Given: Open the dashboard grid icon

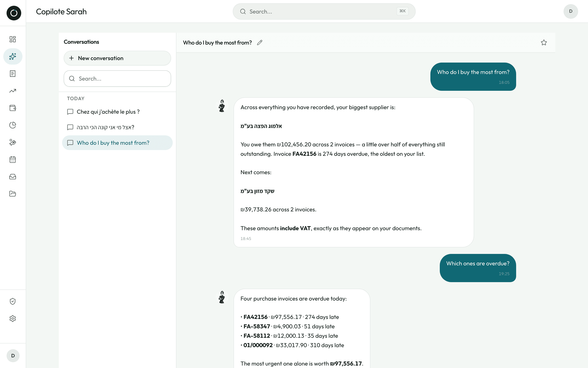Looking at the screenshot, I should (13, 39).
